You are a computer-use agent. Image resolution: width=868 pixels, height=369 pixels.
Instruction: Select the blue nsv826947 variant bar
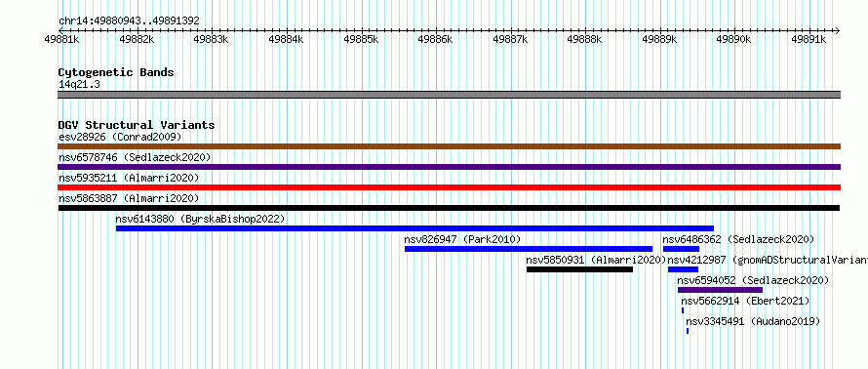pyautogui.click(x=529, y=249)
